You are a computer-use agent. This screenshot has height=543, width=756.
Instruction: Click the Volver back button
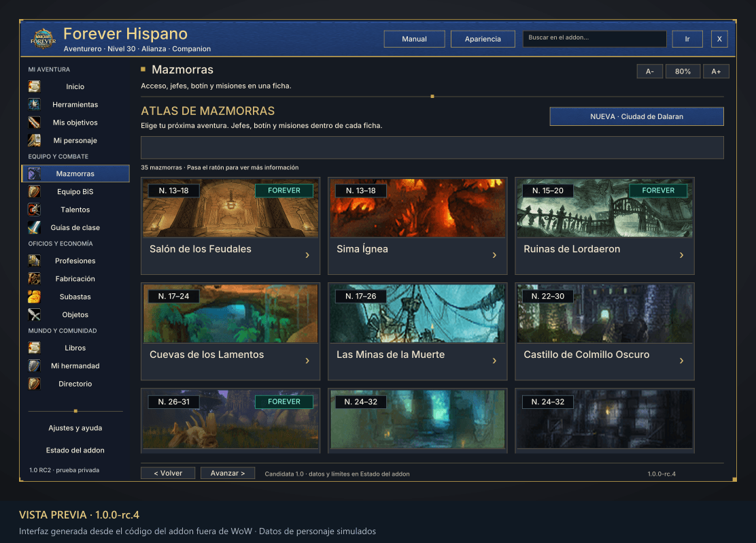click(x=168, y=473)
